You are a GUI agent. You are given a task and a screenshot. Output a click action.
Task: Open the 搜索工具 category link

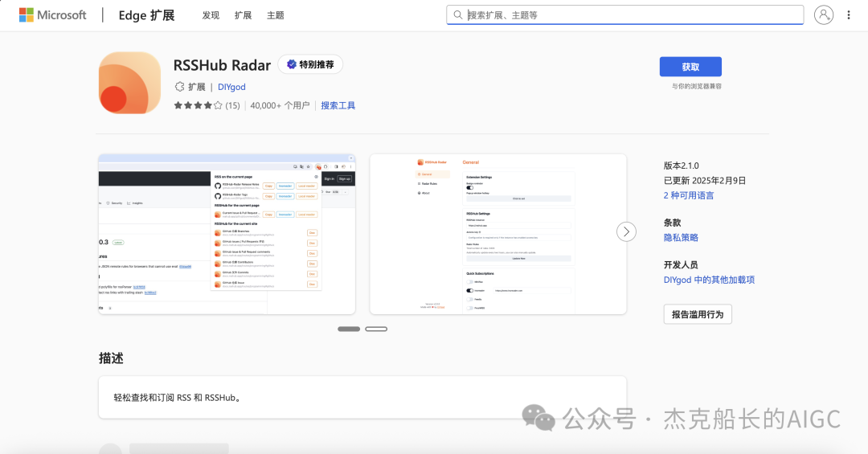(x=338, y=105)
